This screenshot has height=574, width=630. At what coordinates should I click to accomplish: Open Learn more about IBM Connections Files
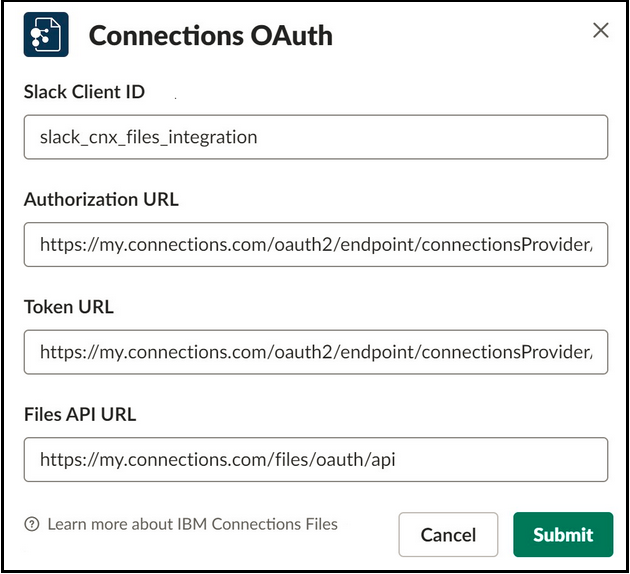pos(192,524)
